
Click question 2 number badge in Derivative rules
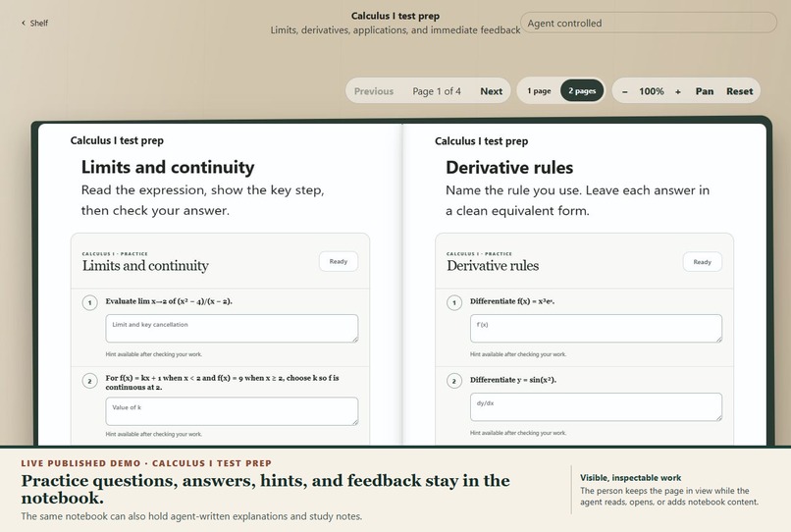pyautogui.click(x=454, y=381)
